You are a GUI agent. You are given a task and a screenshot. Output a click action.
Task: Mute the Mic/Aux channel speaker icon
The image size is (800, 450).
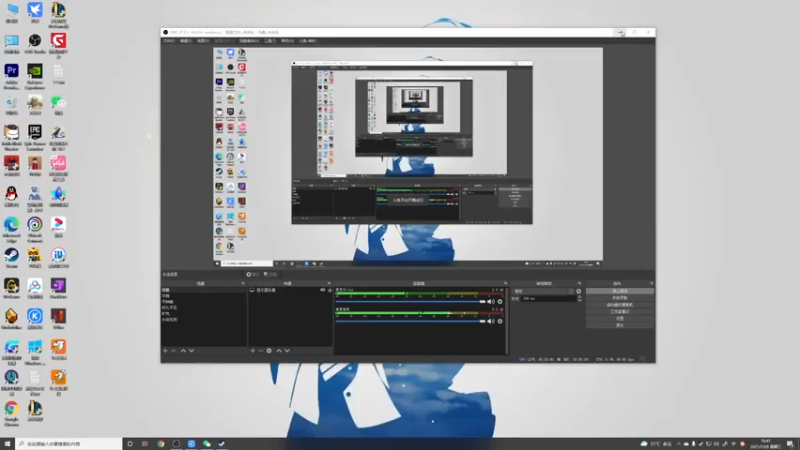[x=491, y=302]
